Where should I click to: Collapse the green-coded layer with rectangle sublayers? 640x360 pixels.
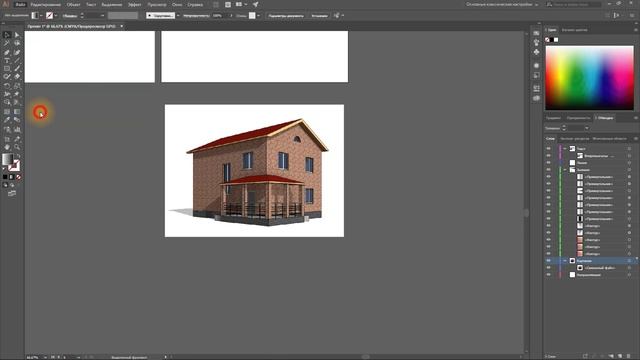[x=565, y=170]
